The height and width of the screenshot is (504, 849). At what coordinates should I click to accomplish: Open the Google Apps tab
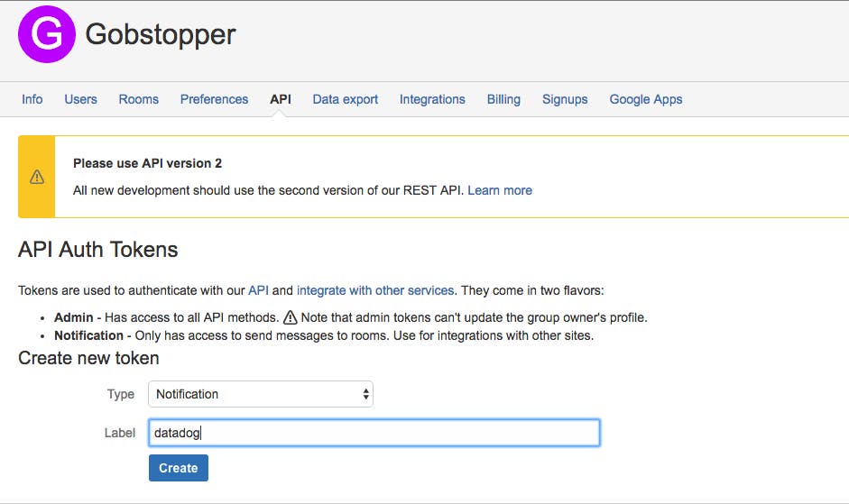pos(646,99)
